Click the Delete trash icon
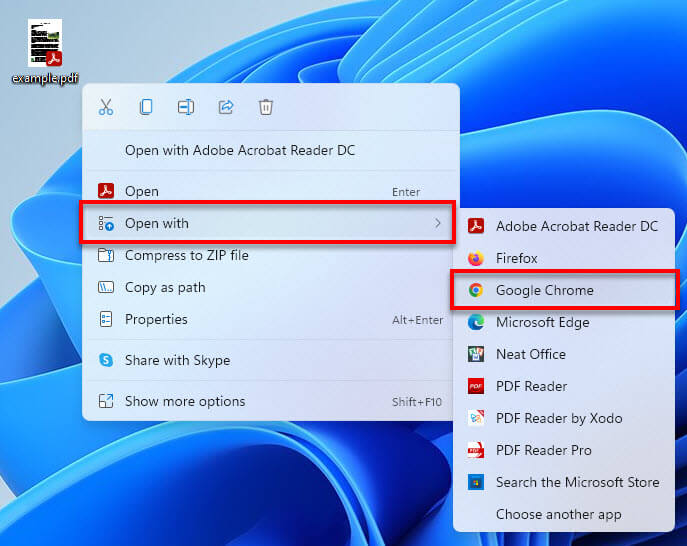 click(266, 107)
